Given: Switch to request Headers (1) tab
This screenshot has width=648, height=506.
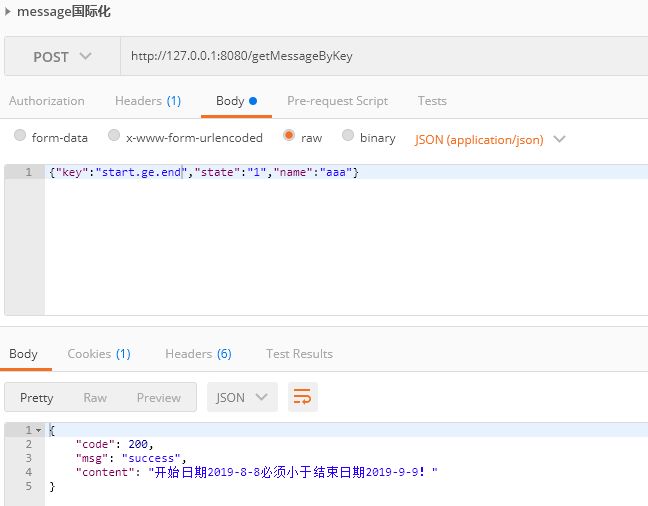Looking at the screenshot, I should [x=148, y=101].
